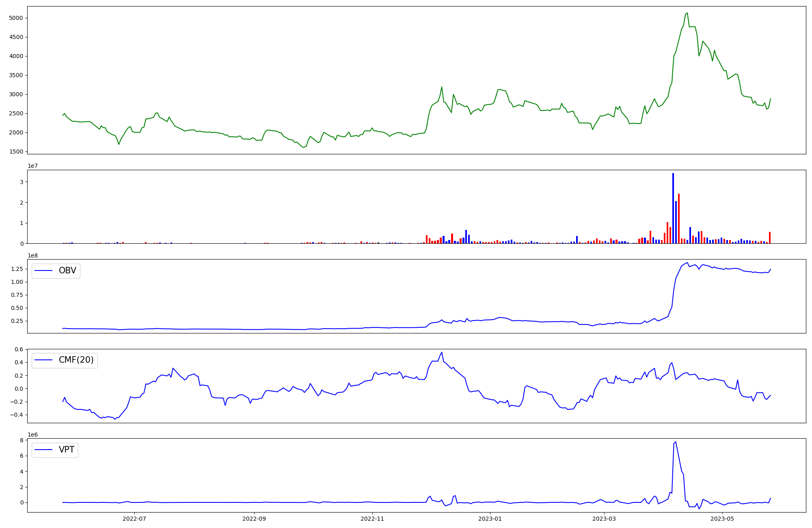Click the blue CMF(20) legend line sample
The width and height of the screenshot is (812, 528).
pyautogui.click(x=43, y=360)
